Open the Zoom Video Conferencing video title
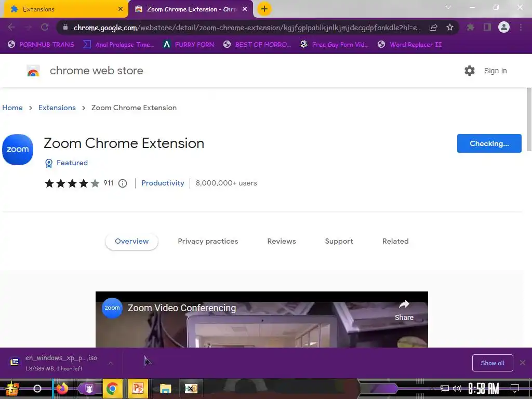Image resolution: width=532 pixels, height=399 pixels. click(x=182, y=308)
